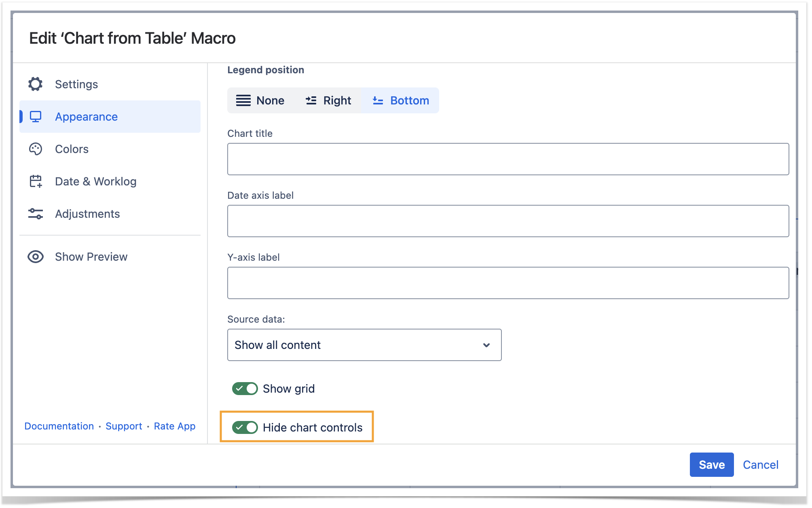Toggle the Show grid switch

coord(245,389)
